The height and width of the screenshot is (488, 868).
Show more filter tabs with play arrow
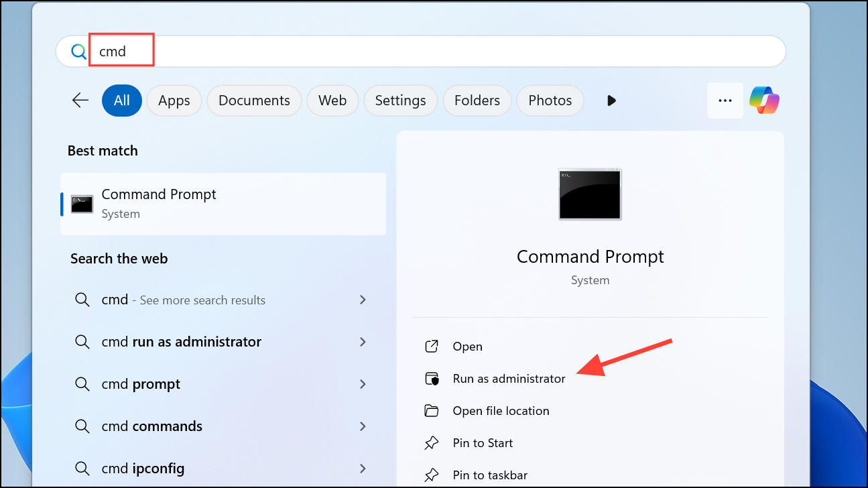tap(611, 101)
